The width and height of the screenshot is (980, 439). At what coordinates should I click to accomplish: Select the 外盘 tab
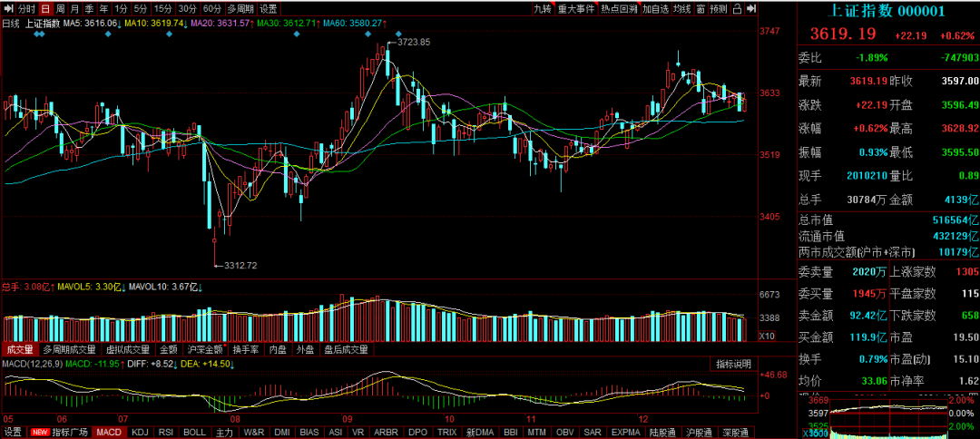tap(305, 350)
